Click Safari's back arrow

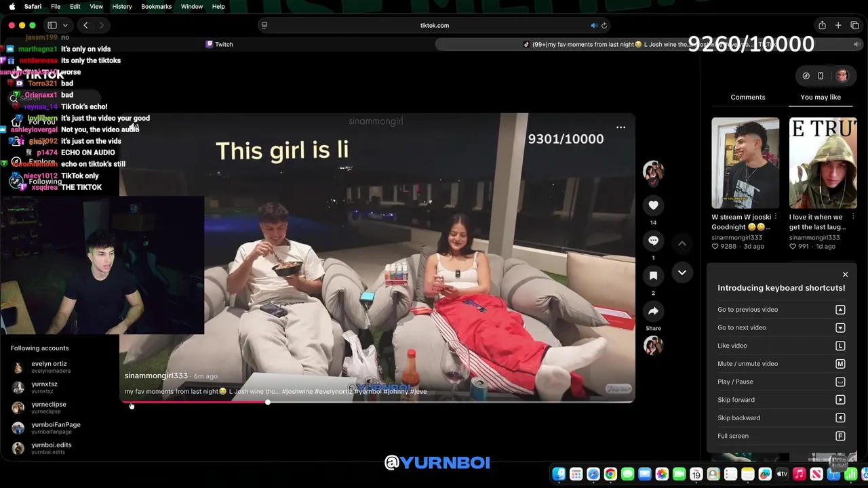point(85,25)
